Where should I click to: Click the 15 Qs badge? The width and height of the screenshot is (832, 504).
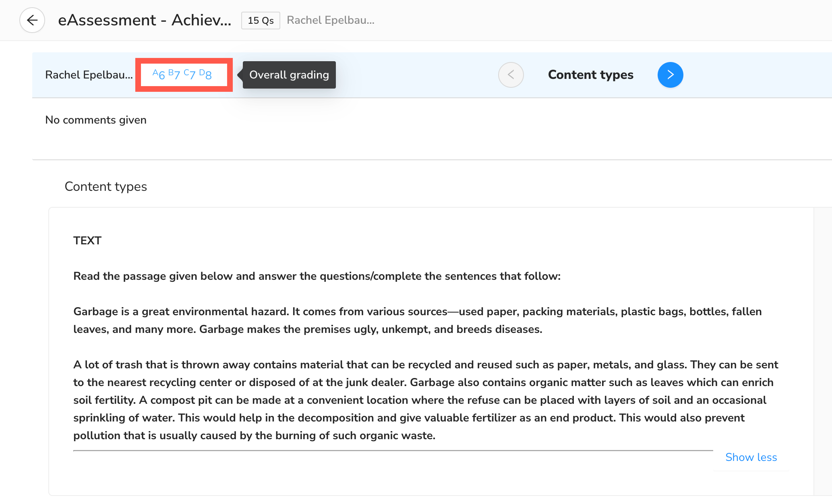point(261,21)
